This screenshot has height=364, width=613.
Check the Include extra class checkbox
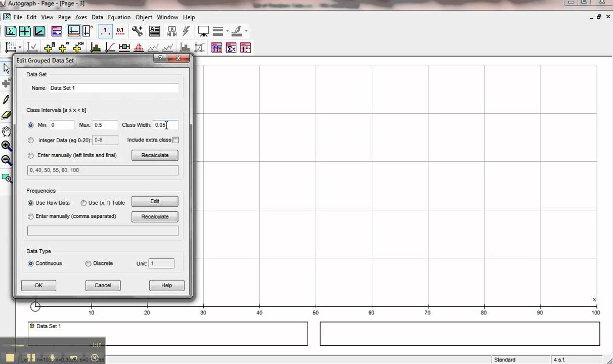176,140
